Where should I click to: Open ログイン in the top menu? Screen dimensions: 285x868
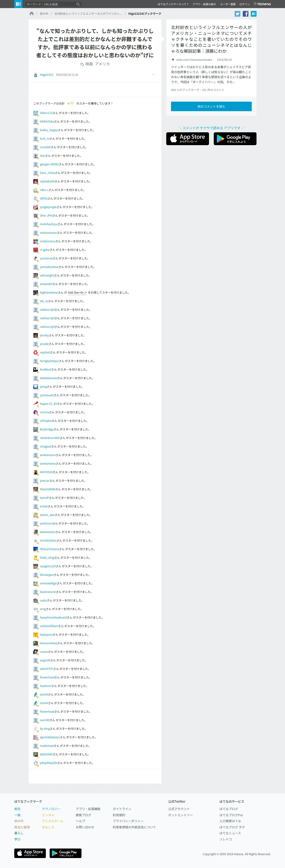point(245,4)
